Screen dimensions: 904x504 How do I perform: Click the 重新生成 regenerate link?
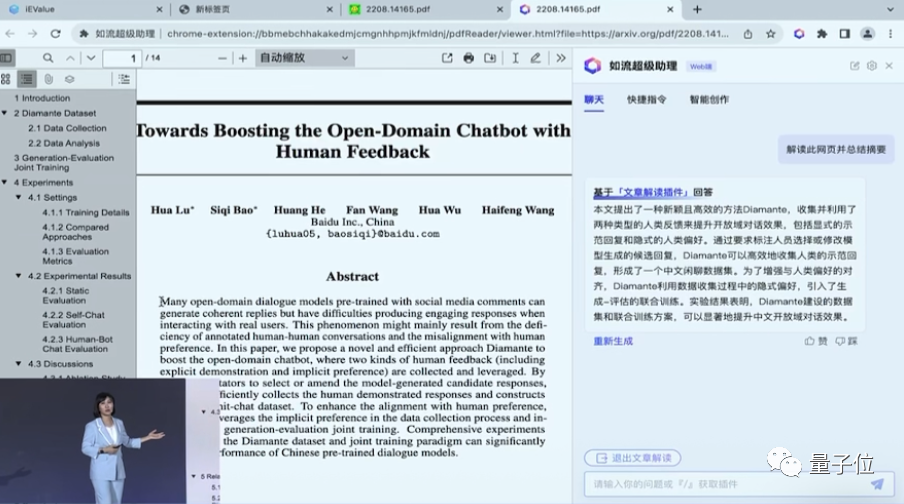[x=613, y=341]
